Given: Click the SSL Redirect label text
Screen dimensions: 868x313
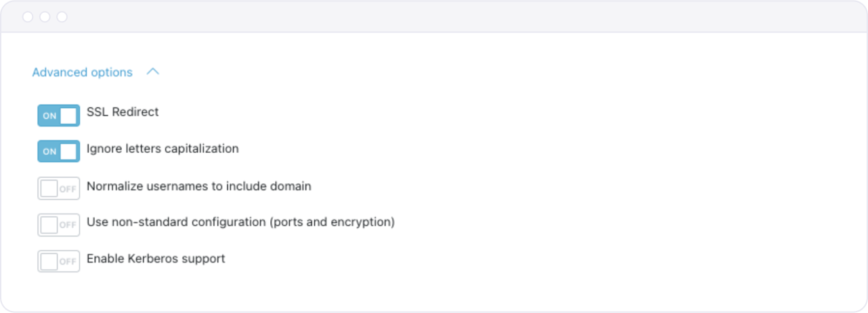Looking at the screenshot, I should click(x=123, y=112).
